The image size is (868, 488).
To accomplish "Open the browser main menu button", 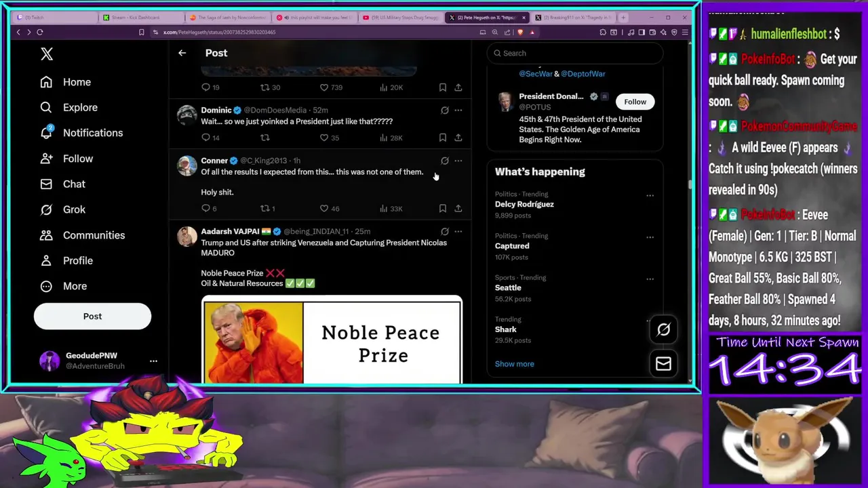I will pos(685,32).
